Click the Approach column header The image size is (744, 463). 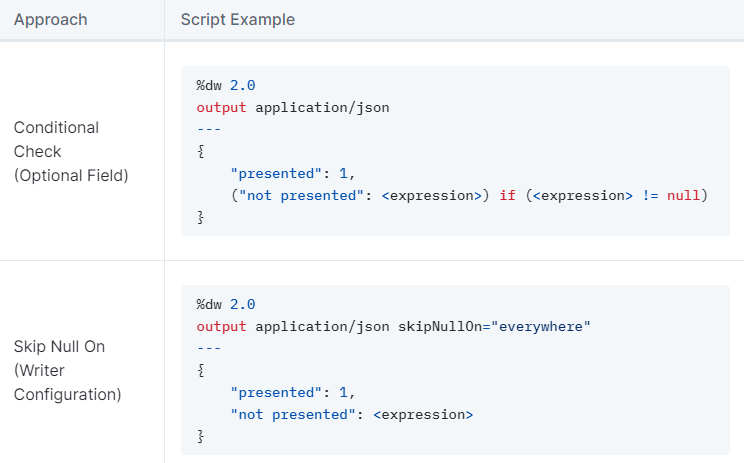point(50,19)
